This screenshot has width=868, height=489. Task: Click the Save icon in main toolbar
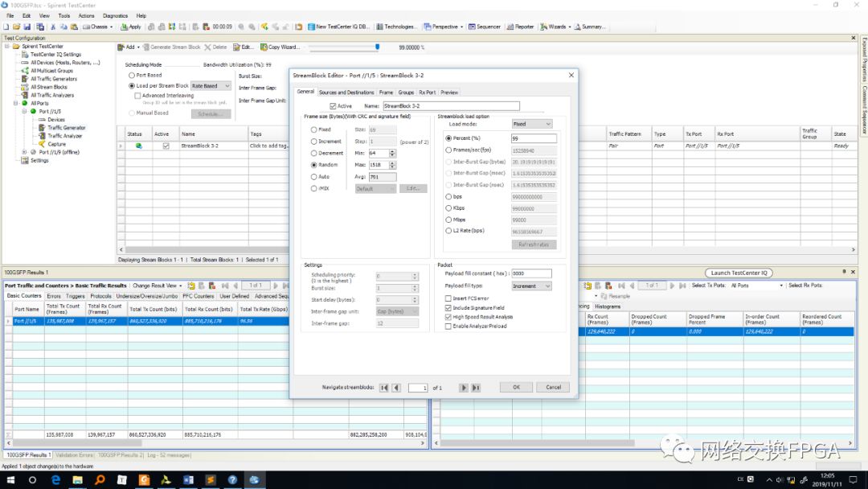26,27
